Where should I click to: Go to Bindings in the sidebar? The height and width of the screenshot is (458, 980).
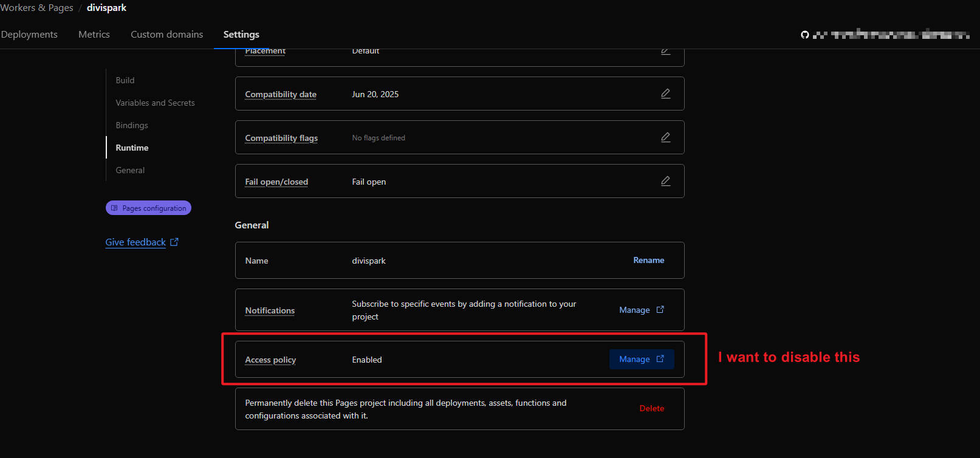[x=132, y=125]
